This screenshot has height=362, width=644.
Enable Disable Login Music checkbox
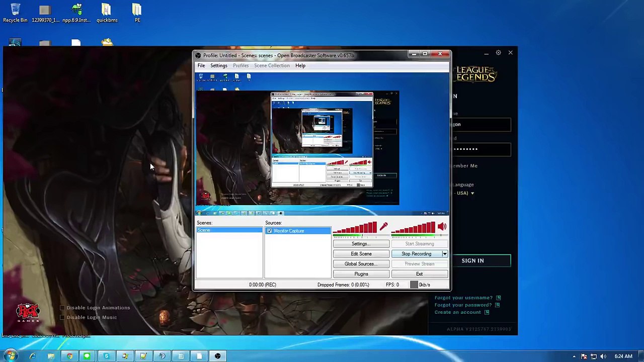point(62,317)
